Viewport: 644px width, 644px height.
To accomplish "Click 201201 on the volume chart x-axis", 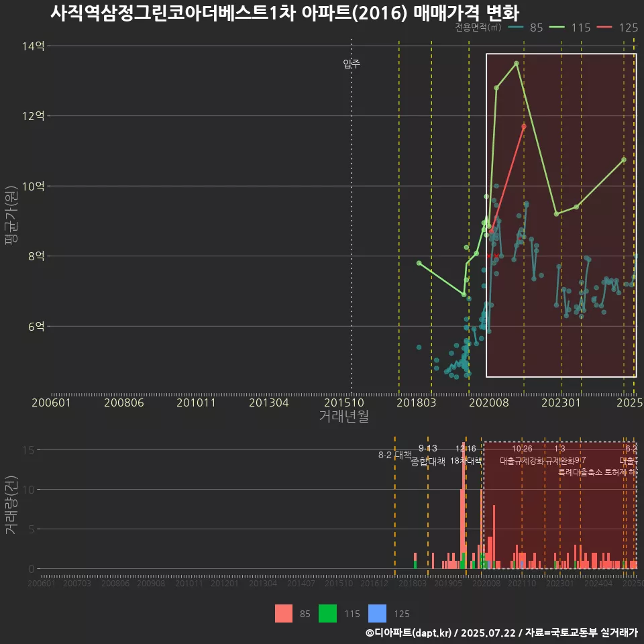I will pyautogui.click(x=225, y=583).
